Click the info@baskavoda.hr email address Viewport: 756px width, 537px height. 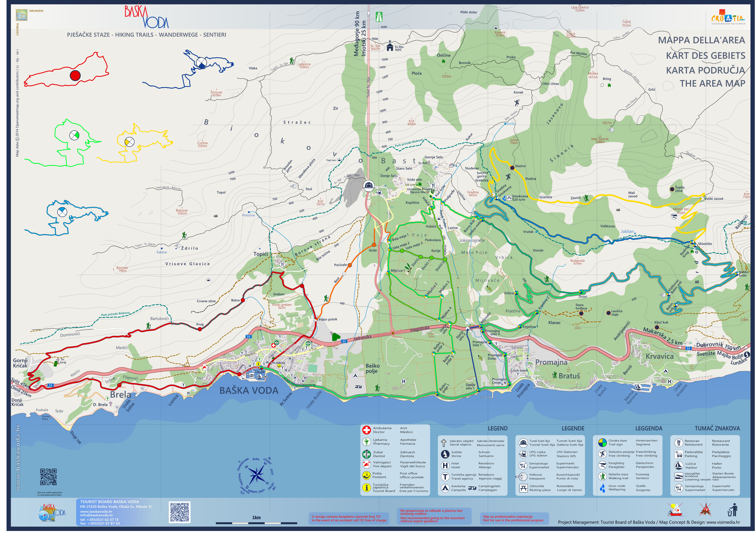point(96,515)
